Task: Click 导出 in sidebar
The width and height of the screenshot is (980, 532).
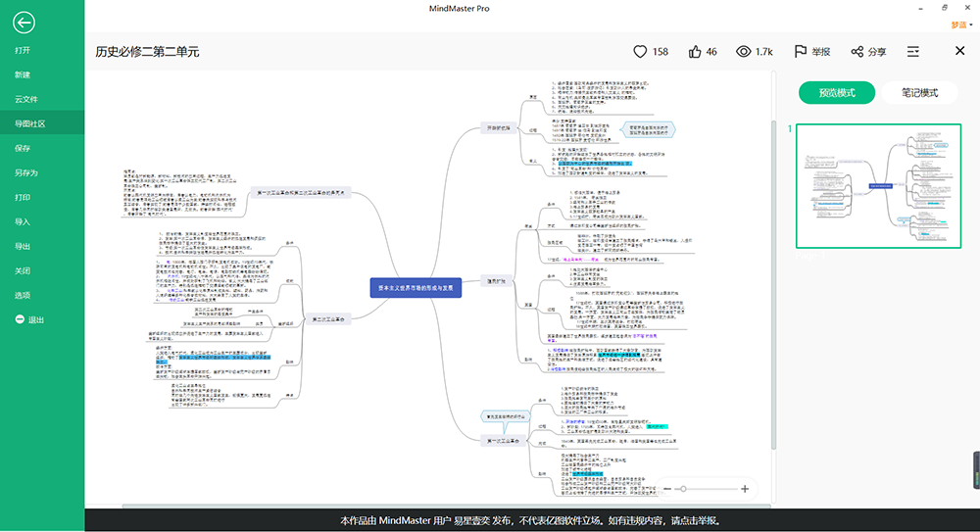Action: 24,246
